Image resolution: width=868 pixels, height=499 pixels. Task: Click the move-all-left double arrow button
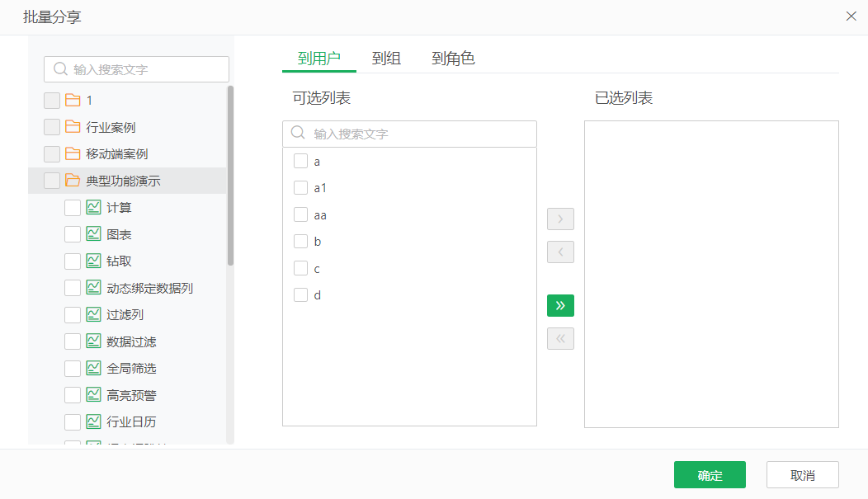click(x=560, y=338)
